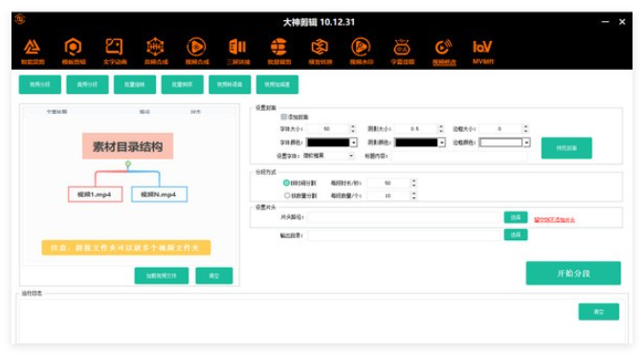Screen dimensions: 644x355
Task: Select the split-by-time radio option
Action: click(x=286, y=183)
